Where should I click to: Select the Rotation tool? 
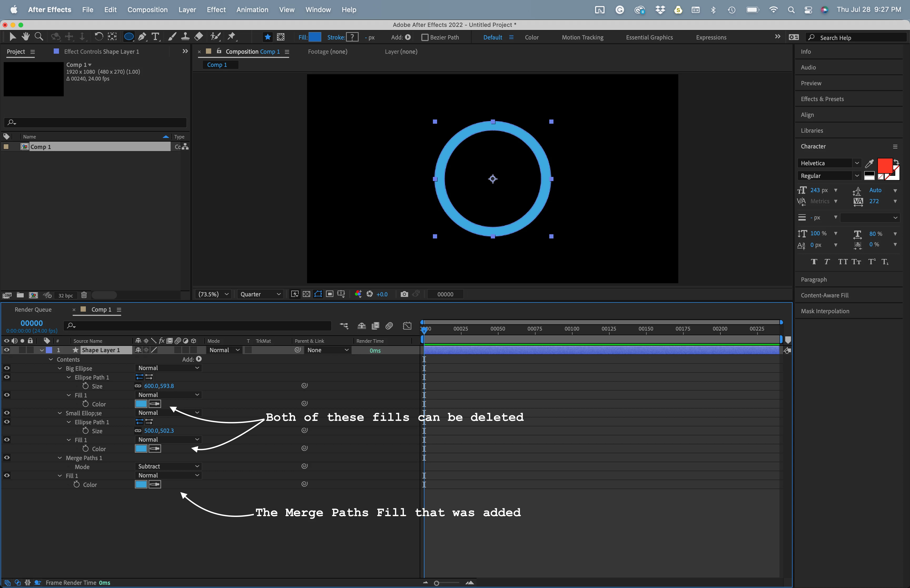98,37
